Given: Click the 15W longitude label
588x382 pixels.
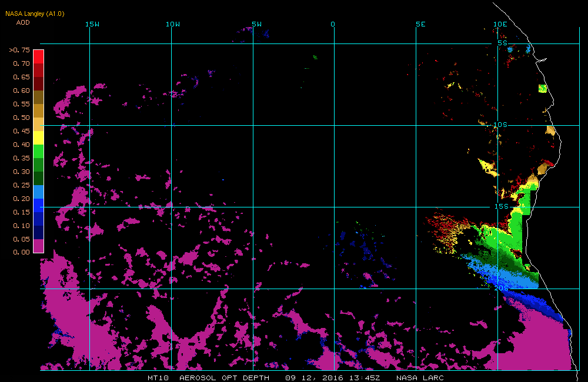Looking at the screenshot, I should (x=92, y=24).
